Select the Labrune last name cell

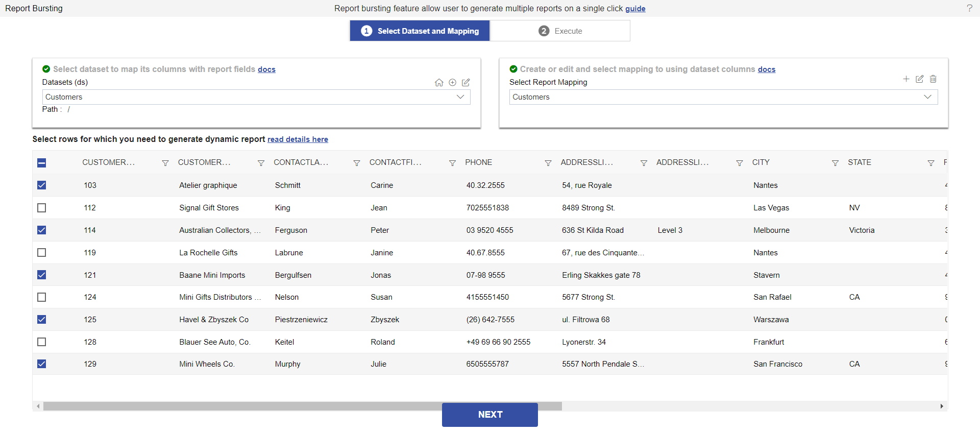point(289,253)
